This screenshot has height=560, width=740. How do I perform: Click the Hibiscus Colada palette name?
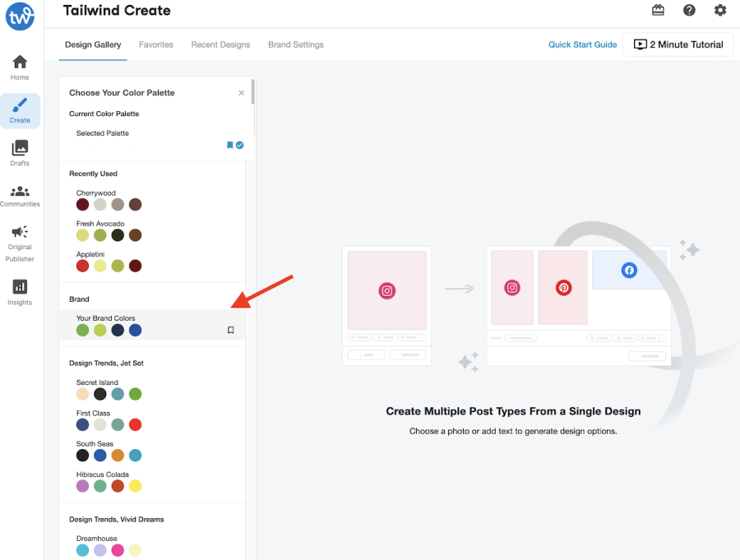(x=103, y=474)
